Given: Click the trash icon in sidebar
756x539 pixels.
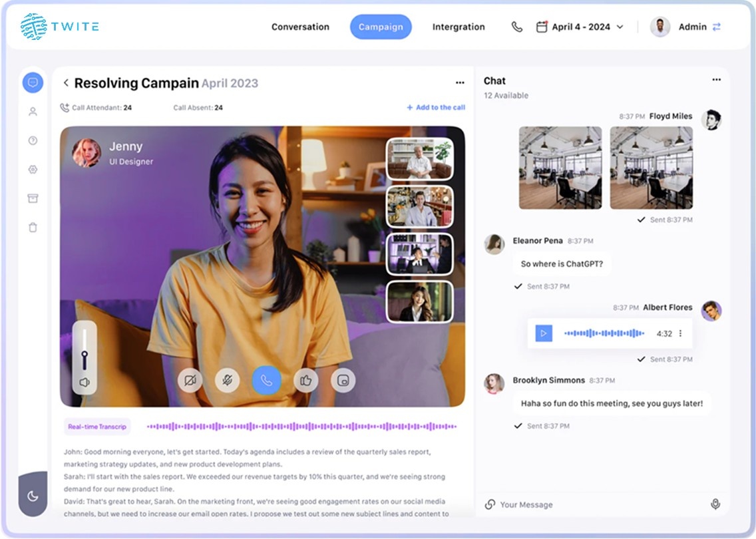Looking at the screenshot, I should click(x=33, y=228).
